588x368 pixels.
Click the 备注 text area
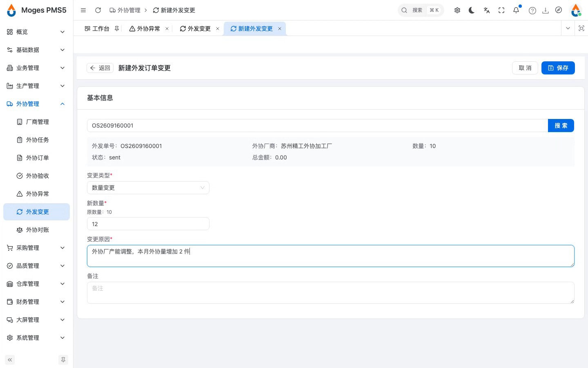click(331, 293)
